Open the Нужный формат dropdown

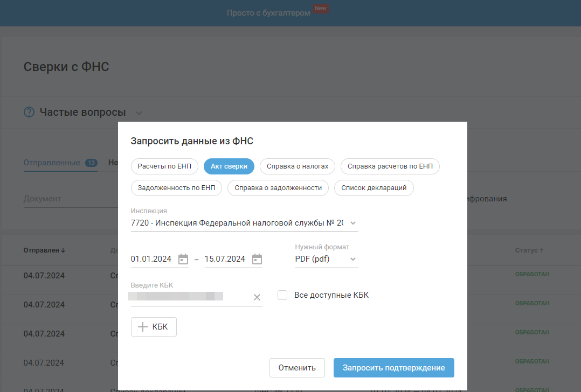pyautogui.click(x=353, y=259)
